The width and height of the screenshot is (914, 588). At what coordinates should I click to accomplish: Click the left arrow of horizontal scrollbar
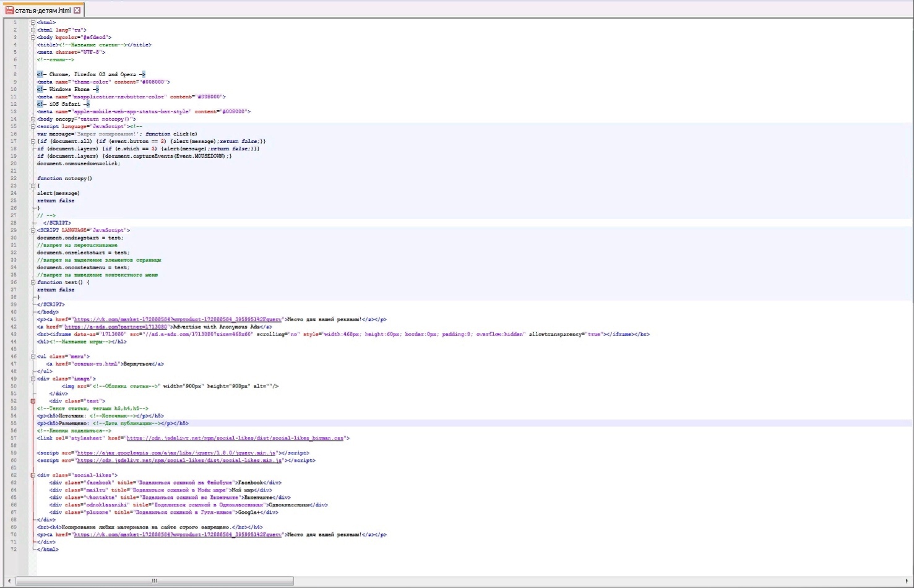pyautogui.click(x=9, y=581)
